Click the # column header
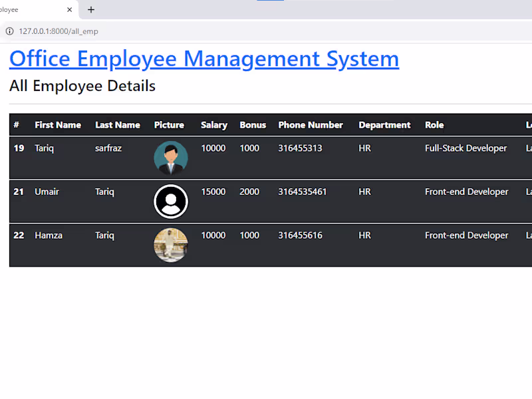The width and height of the screenshot is (532, 399). tap(16, 125)
